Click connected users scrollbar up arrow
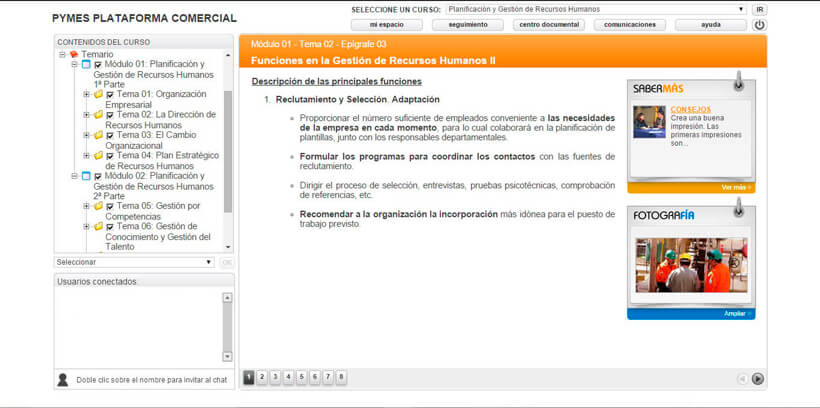820x408 pixels. 227,298
